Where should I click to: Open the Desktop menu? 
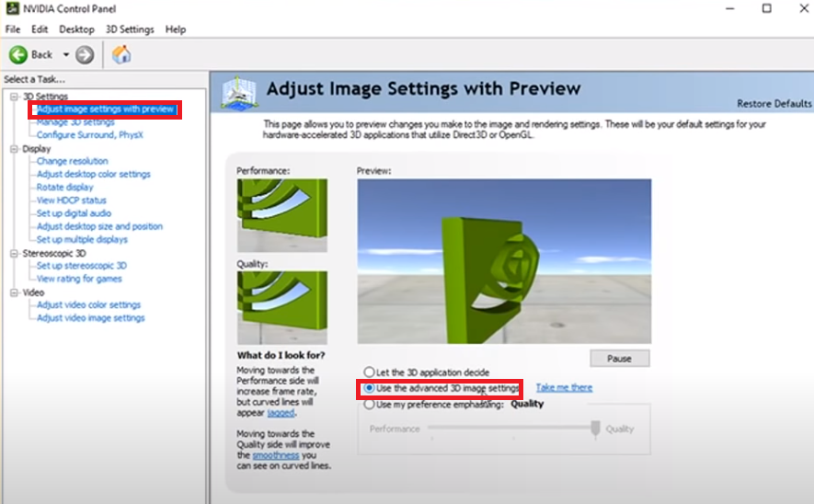coord(76,29)
